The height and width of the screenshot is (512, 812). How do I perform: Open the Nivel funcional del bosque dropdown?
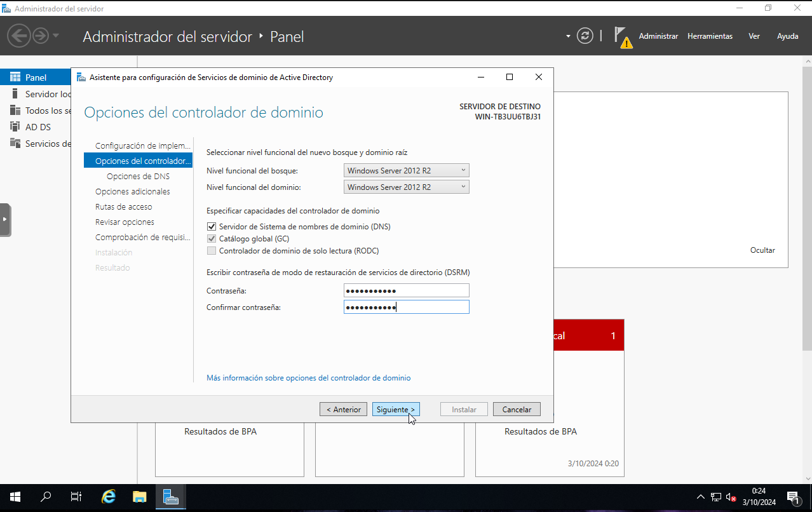point(407,170)
